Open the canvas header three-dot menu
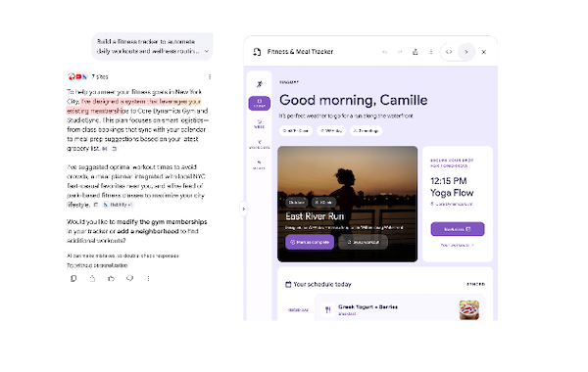The height and width of the screenshot is (372, 588). (x=431, y=52)
